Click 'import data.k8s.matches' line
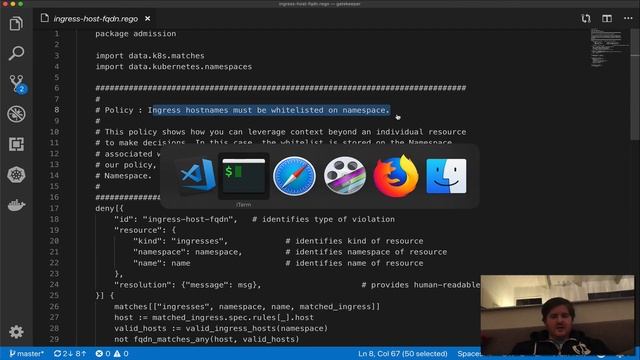The image size is (640, 360). [x=150, y=56]
